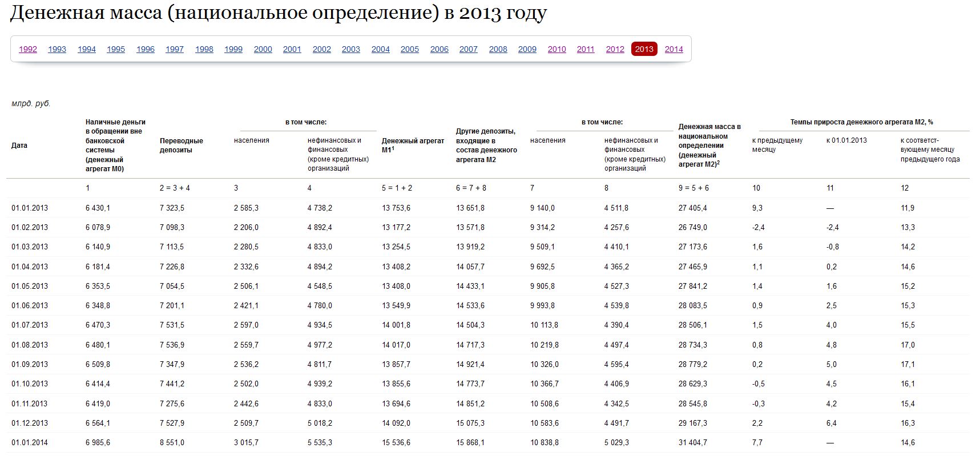Click the date cell 01.04.2013

tap(30, 267)
